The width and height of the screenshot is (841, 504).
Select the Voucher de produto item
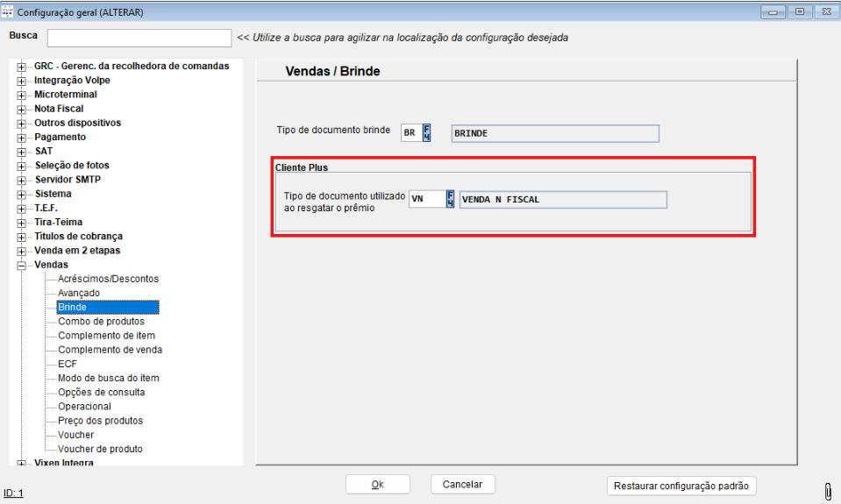click(x=100, y=449)
